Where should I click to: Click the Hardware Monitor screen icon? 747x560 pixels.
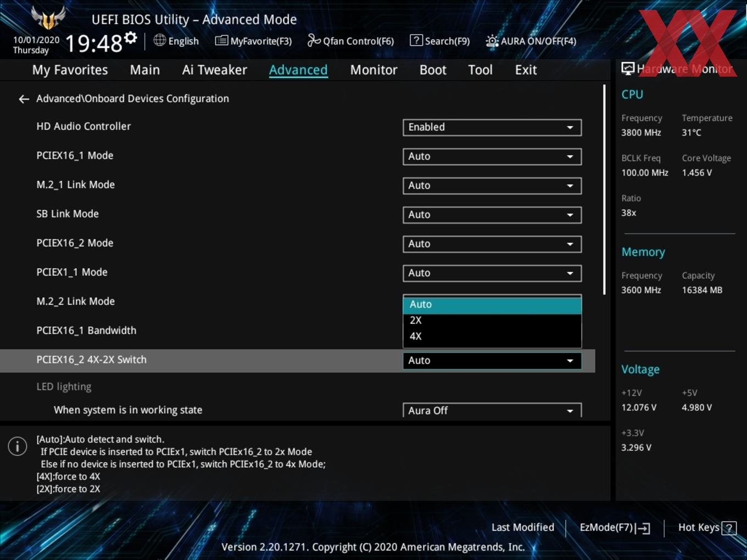coord(628,69)
